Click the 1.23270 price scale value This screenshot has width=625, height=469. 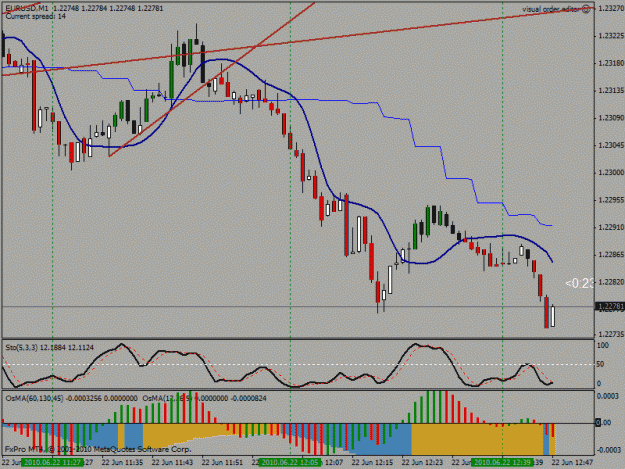point(611,8)
